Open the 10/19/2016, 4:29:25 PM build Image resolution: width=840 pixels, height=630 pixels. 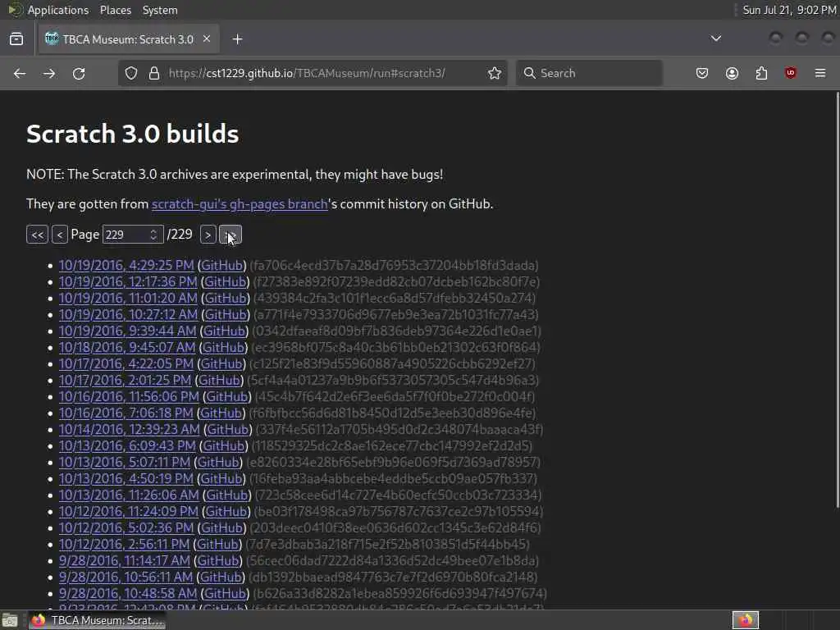(126, 265)
